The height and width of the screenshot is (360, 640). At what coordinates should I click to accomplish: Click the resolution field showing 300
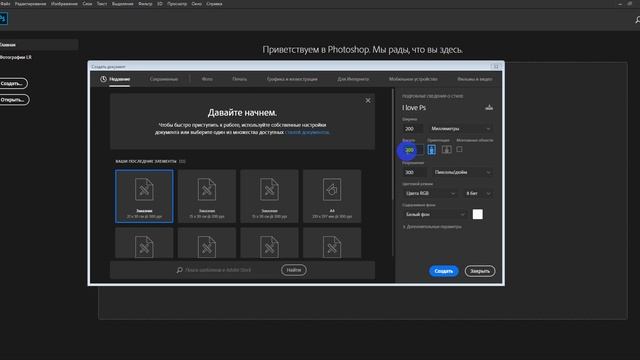(415, 172)
